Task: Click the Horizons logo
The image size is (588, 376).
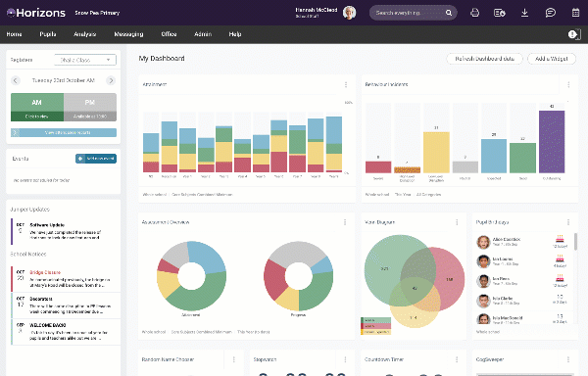Action: [36, 13]
